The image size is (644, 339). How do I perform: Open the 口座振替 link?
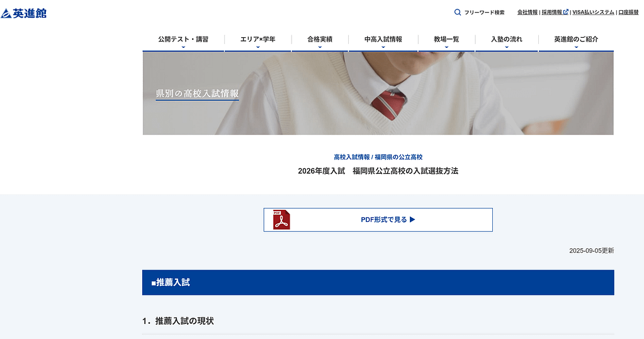[628, 12]
